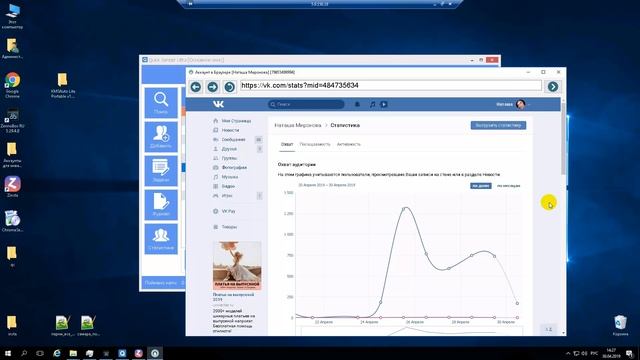Click the go arrow beside the address bar

(x=553, y=87)
